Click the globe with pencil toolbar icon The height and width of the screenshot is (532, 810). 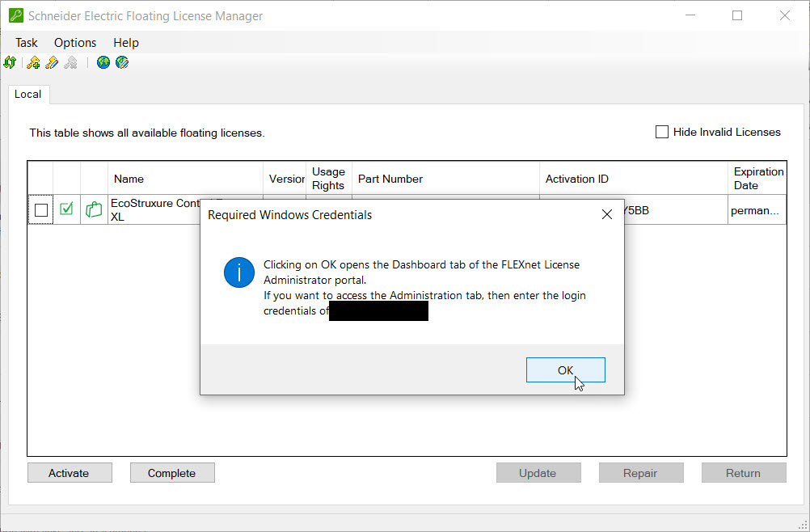(x=122, y=62)
